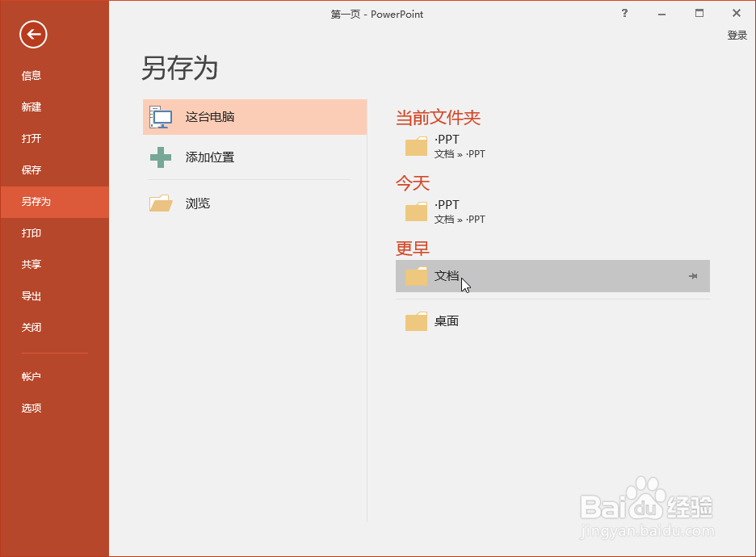Click the 文档 folder icon
This screenshot has height=557, width=756.
point(416,276)
